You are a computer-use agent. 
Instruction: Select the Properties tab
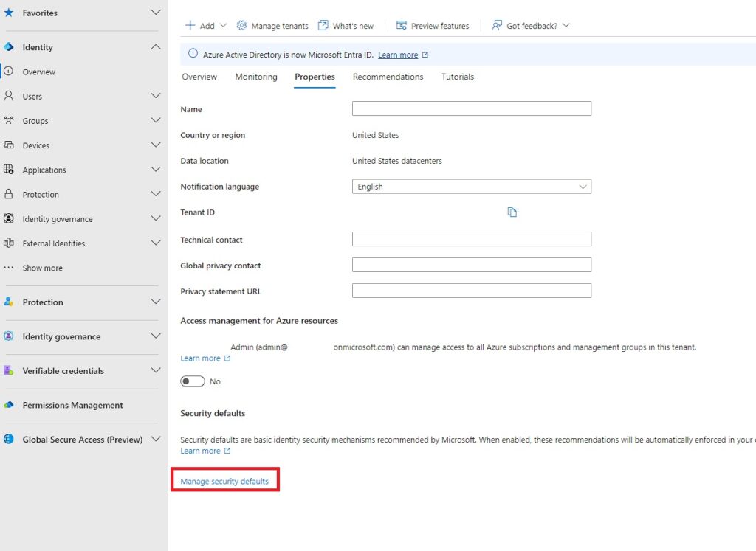point(315,77)
